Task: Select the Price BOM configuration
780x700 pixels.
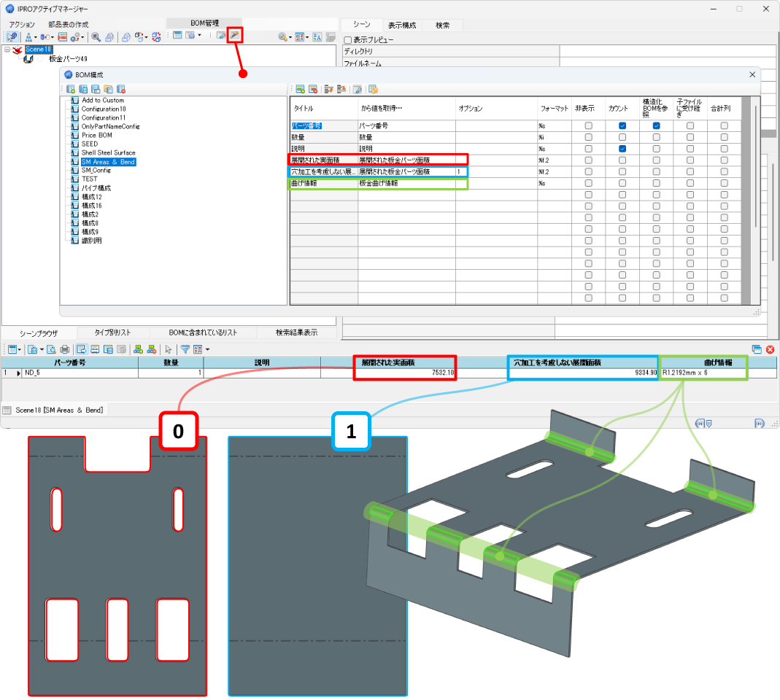Action: pyautogui.click(x=96, y=135)
